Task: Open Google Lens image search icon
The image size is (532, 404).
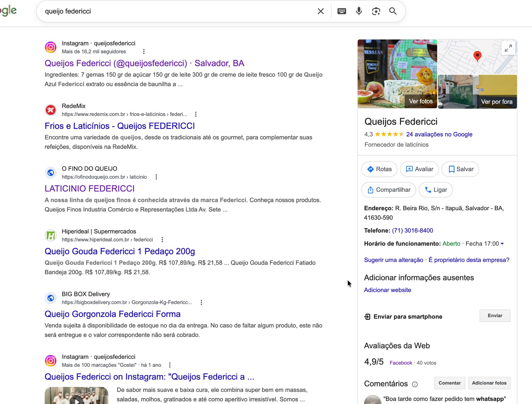Action: (x=376, y=11)
